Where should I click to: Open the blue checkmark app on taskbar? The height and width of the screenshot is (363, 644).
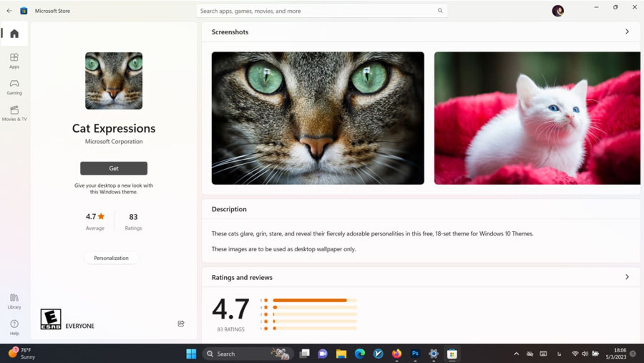point(378,354)
